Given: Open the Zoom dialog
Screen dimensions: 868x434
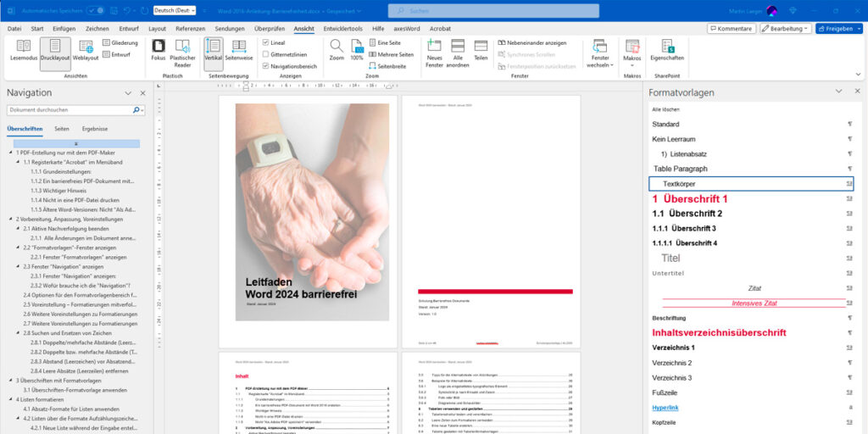Looking at the screenshot, I should pos(337,51).
